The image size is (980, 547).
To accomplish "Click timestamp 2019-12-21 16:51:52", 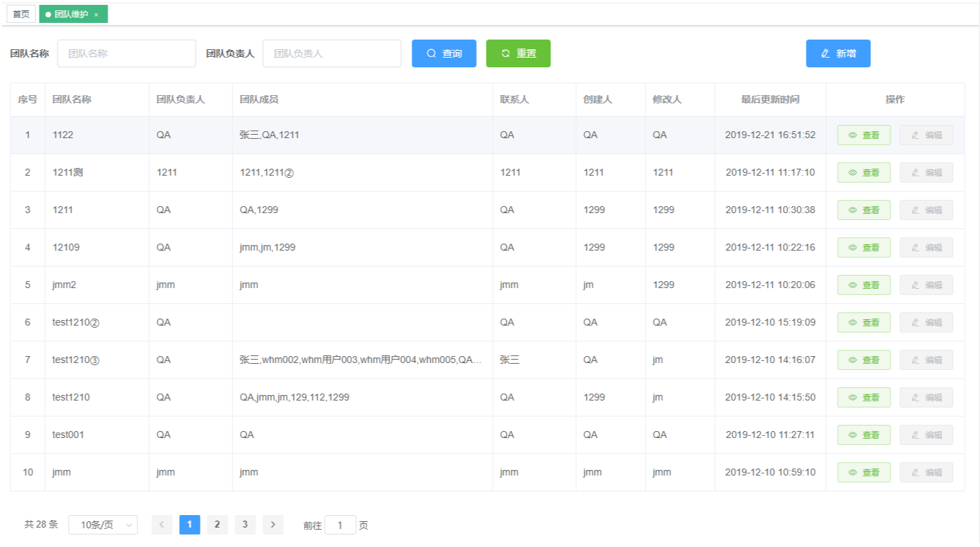I will [770, 135].
